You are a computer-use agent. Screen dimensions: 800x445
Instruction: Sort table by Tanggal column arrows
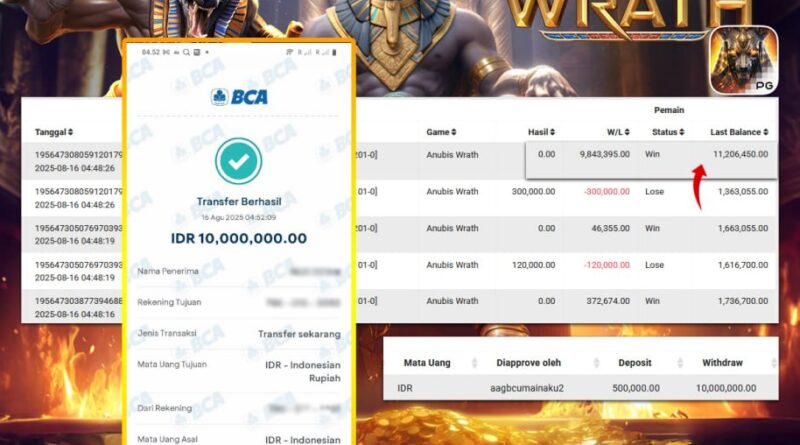[x=70, y=132]
